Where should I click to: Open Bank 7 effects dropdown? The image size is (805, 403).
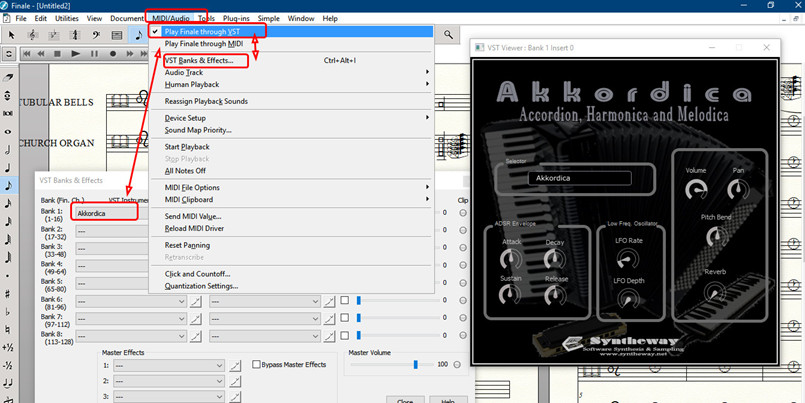point(265,319)
